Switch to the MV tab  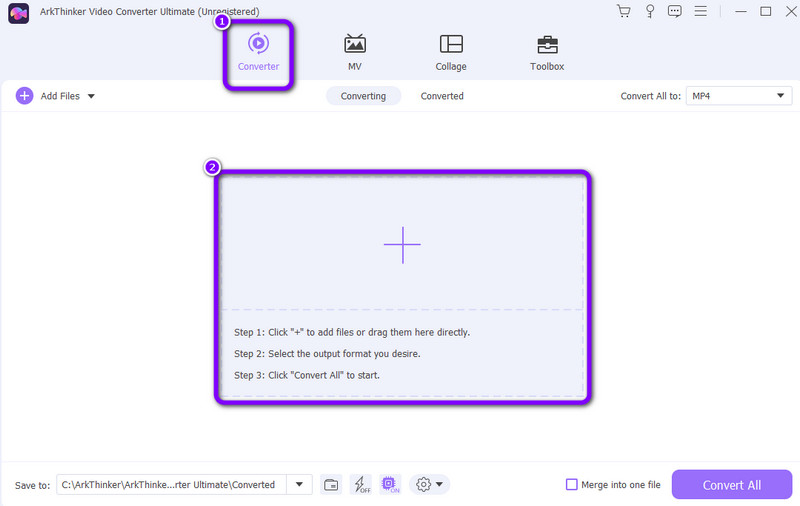355,53
